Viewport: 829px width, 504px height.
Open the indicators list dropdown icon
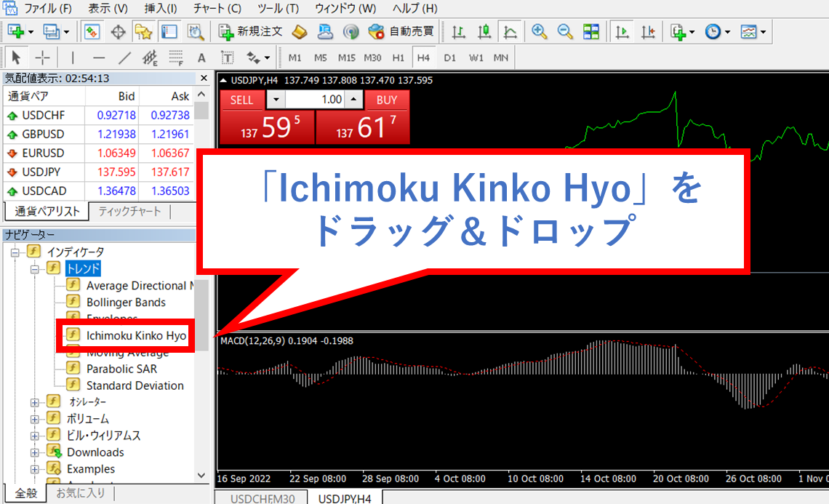click(x=682, y=32)
